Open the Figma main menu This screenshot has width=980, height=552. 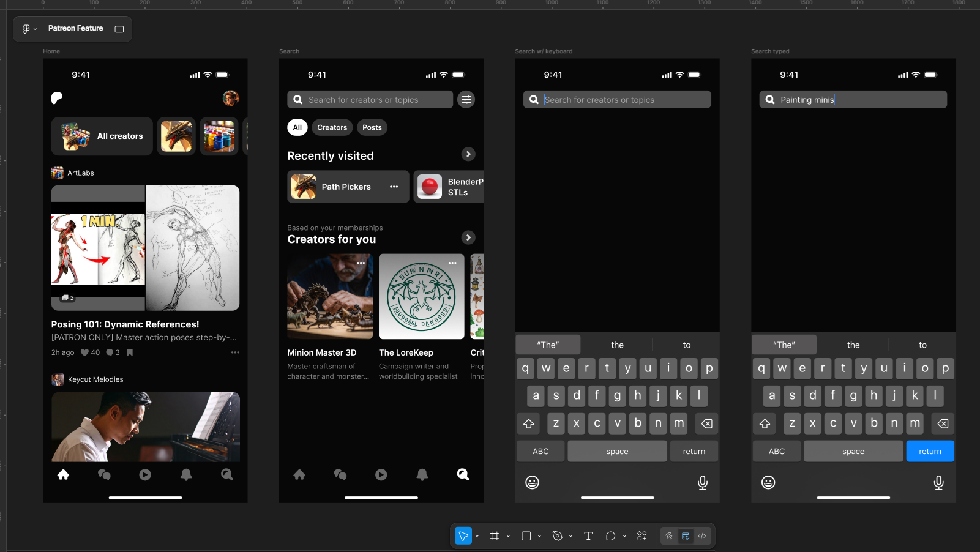click(x=27, y=28)
